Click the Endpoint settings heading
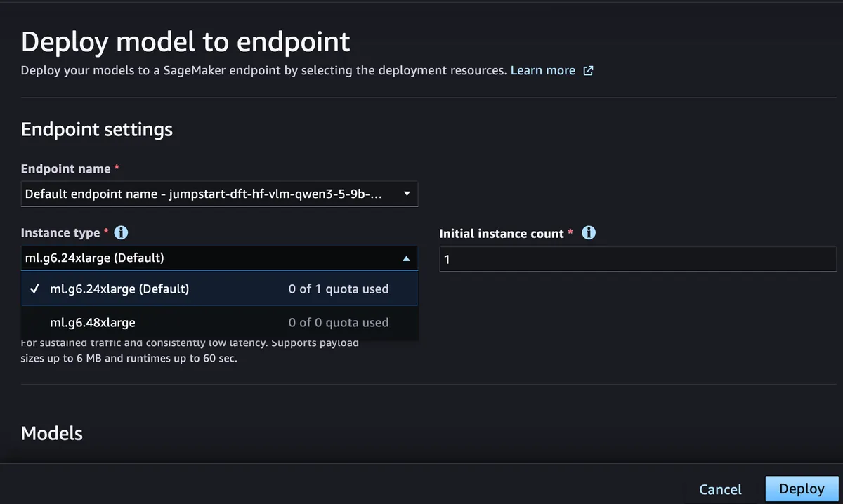 97,130
